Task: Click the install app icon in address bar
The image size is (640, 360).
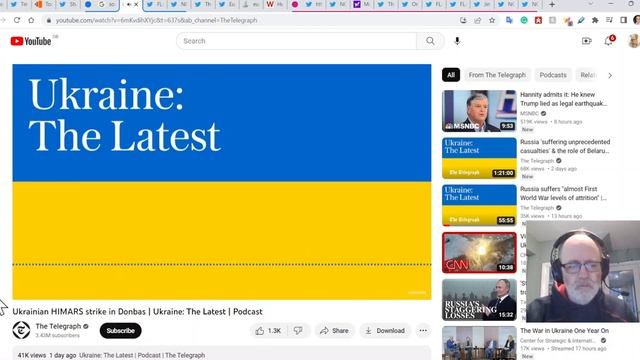Action: tap(463, 20)
